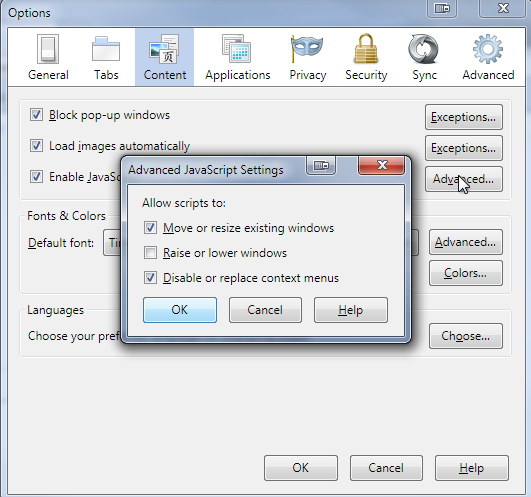Click OK in Advanced JavaScript Settings

pos(180,310)
